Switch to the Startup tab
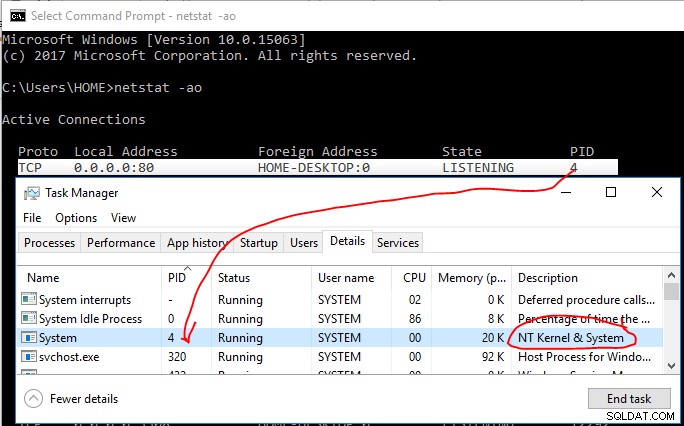 259,243
